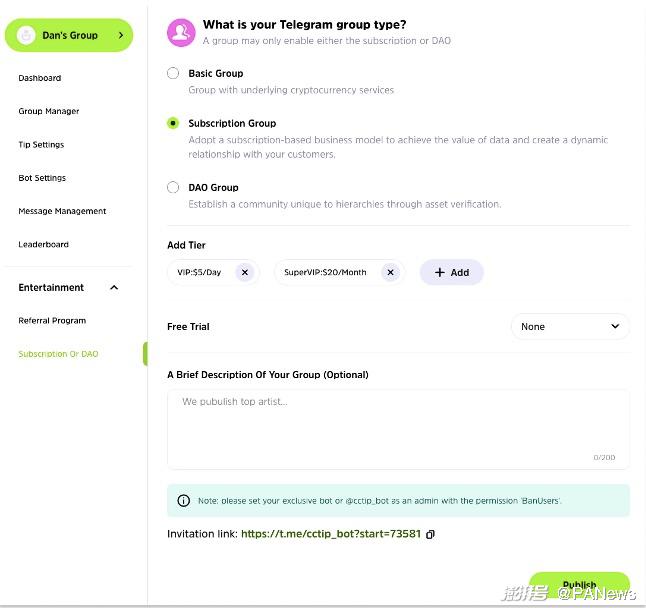Select the Subscription Group radio option
This screenshot has height=608, width=646.
point(173,123)
